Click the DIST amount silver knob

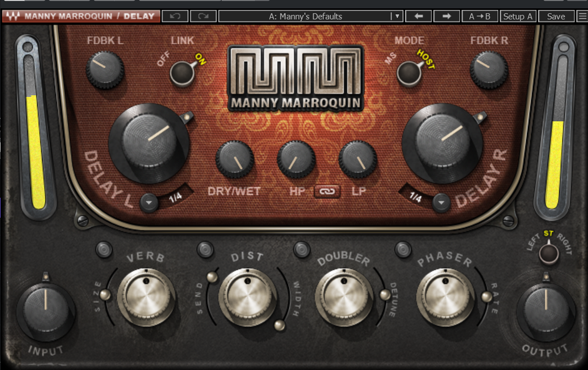click(x=248, y=297)
